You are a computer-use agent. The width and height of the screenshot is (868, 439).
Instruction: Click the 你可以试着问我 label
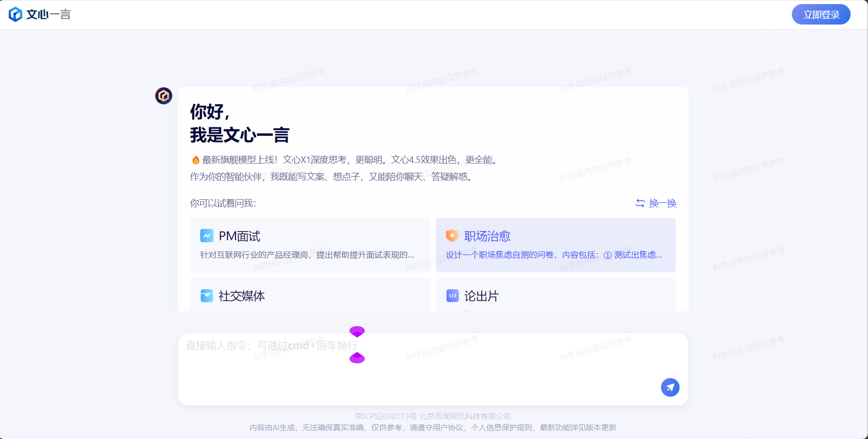click(223, 203)
